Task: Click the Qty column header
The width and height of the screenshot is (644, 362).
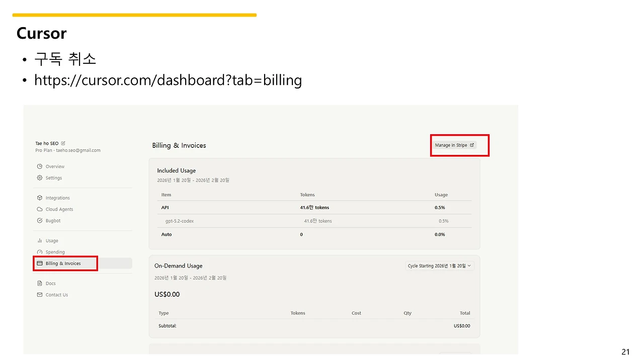Action: pyautogui.click(x=408, y=313)
